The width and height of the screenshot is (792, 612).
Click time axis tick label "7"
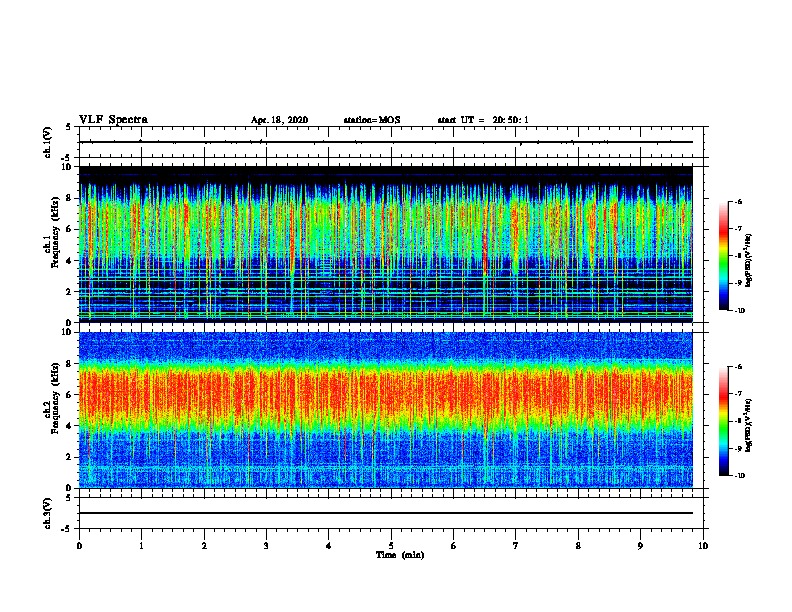pyautogui.click(x=516, y=546)
